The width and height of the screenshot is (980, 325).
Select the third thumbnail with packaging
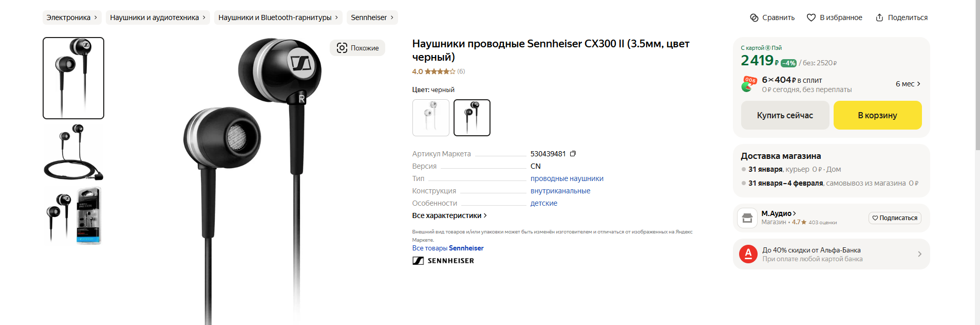(x=73, y=216)
